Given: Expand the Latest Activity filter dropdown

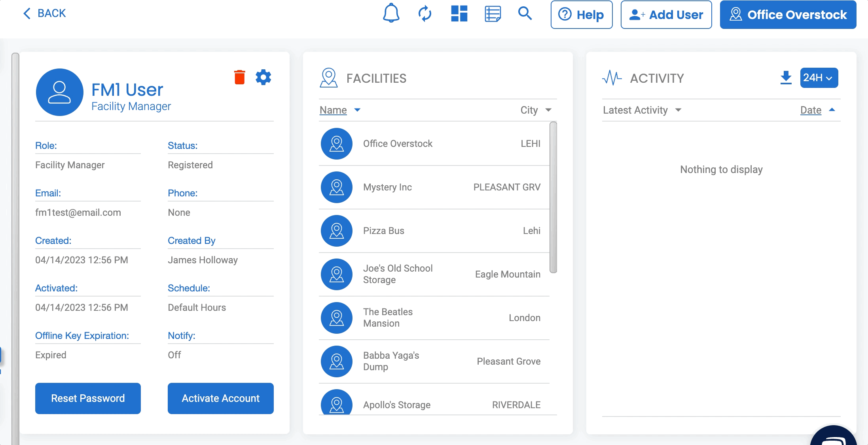Looking at the screenshot, I should click(678, 110).
